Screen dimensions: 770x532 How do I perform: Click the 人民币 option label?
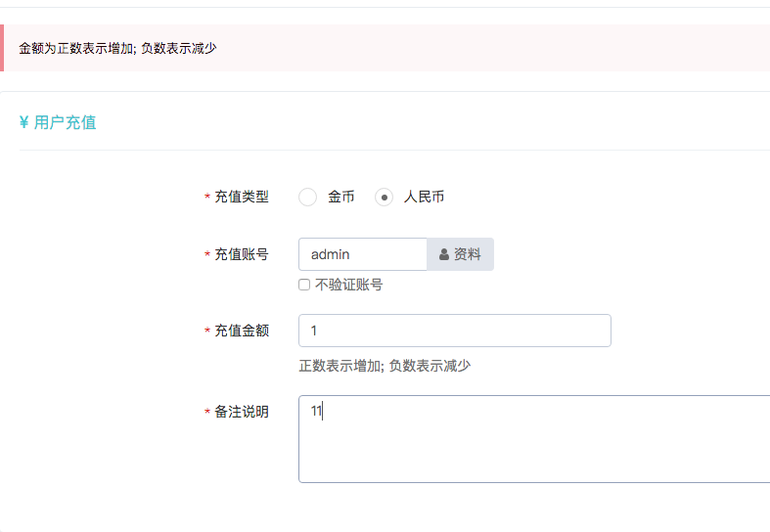pos(424,197)
